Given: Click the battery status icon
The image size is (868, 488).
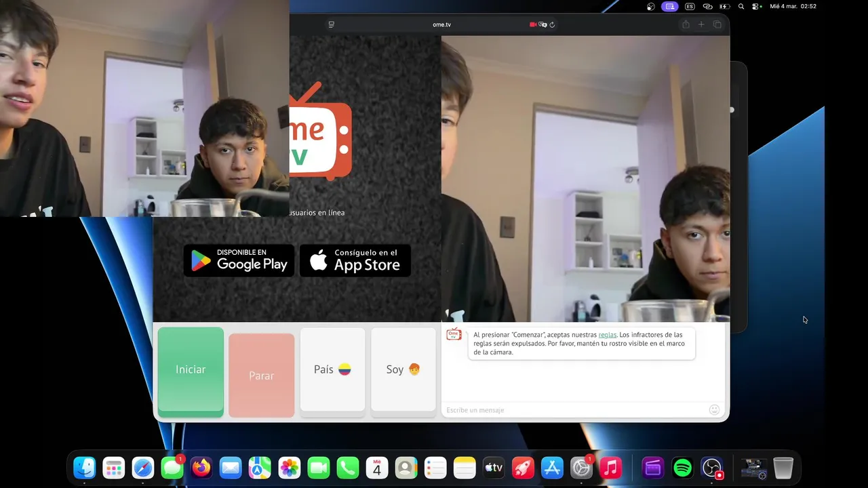Looking at the screenshot, I should tap(724, 6).
